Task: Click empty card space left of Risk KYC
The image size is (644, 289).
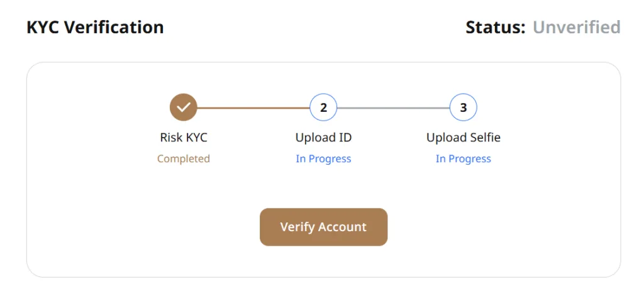Action: [88, 138]
